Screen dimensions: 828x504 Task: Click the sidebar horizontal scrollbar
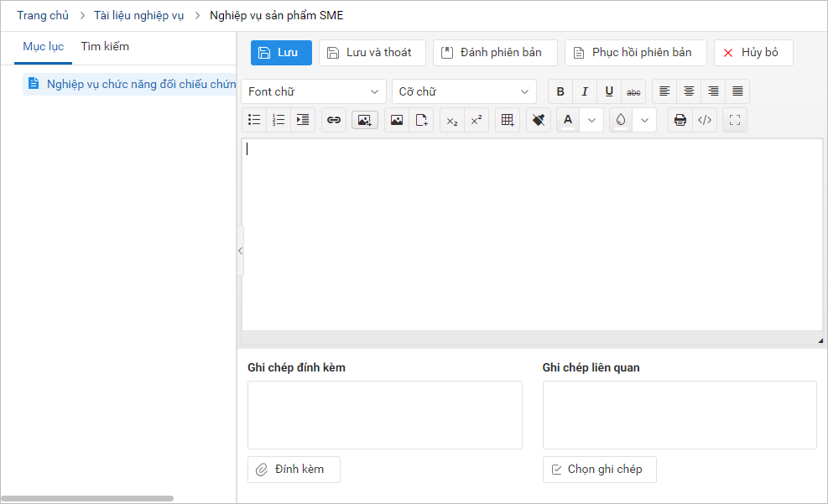87,499
